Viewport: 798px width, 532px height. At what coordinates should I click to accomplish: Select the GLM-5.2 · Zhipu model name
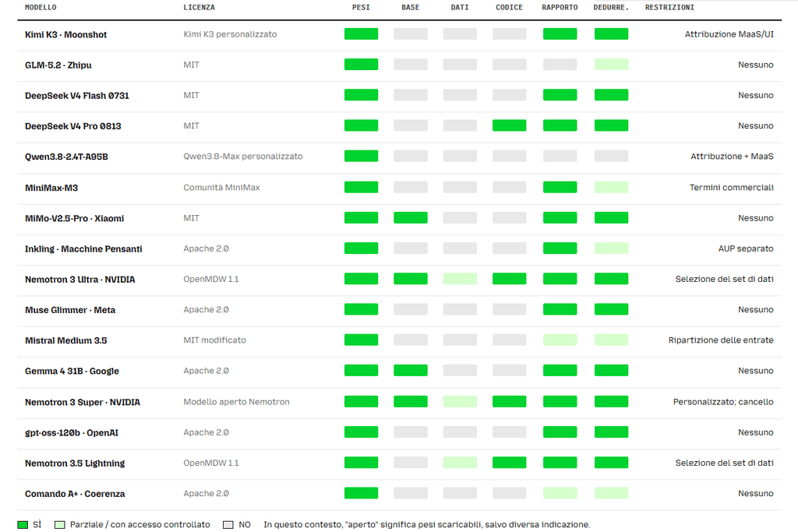tap(58, 65)
